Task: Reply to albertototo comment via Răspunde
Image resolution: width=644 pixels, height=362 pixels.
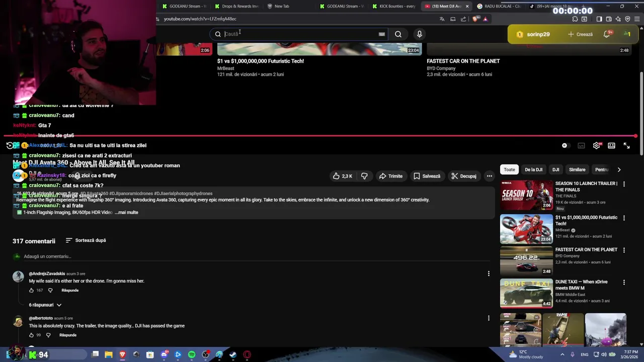Action: [x=68, y=335]
